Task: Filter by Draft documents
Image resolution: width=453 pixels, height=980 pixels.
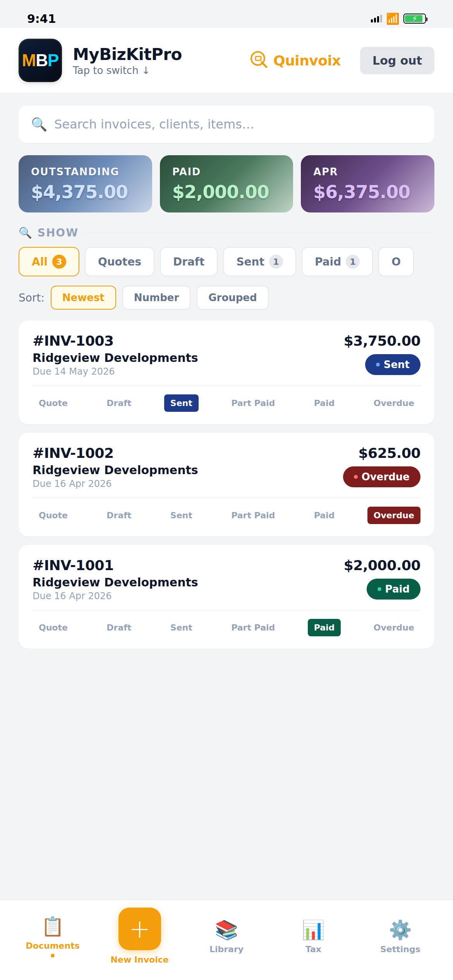Action: [189, 262]
